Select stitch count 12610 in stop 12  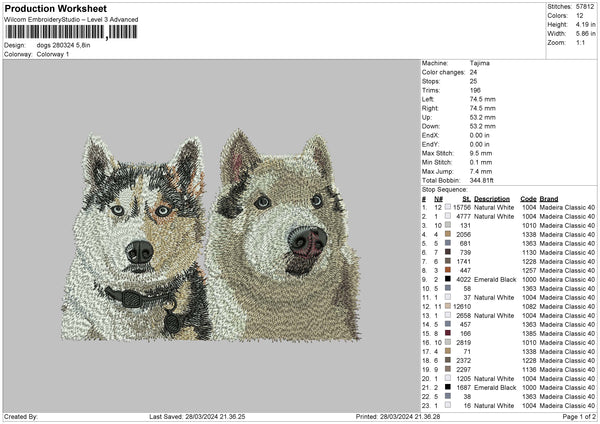point(462,307)
